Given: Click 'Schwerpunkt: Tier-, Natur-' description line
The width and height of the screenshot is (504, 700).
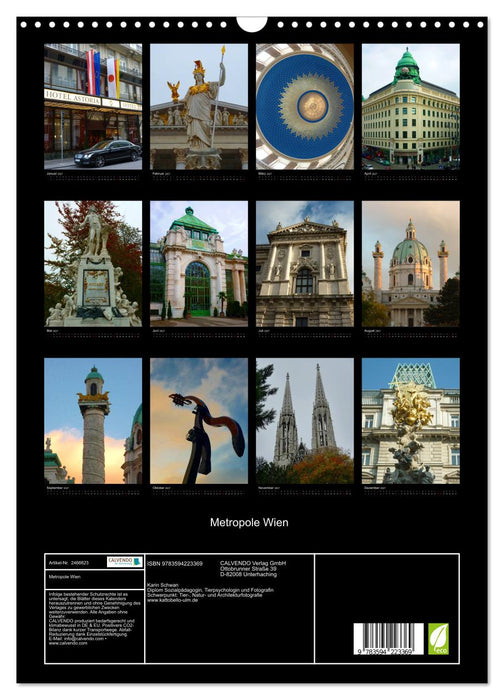Looking at the screenshot, I should [204, 595].
